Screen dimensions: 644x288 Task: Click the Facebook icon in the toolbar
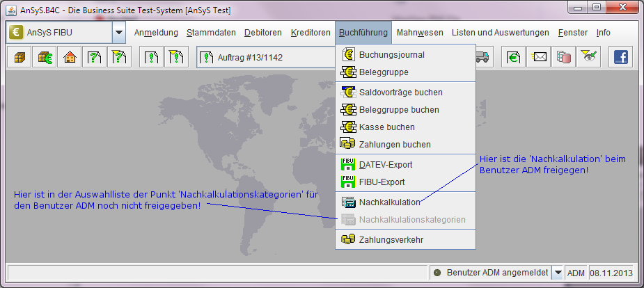[620, 57]
